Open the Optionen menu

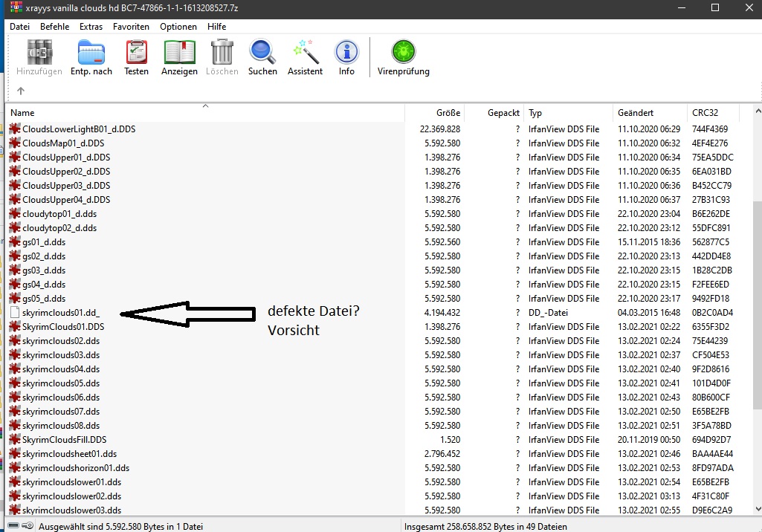(x=178, y=27)
